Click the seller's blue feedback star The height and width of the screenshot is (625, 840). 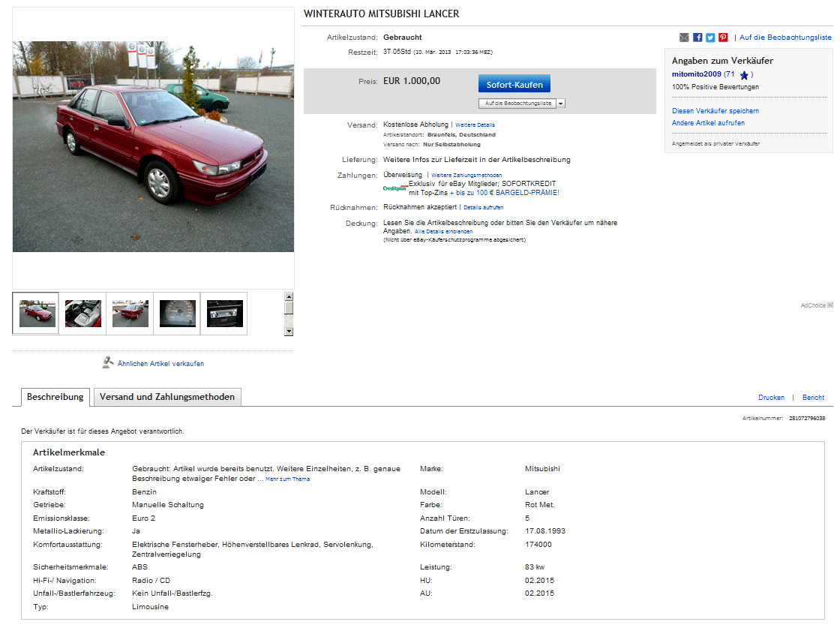pyautogui.click(x=744, y=75)
